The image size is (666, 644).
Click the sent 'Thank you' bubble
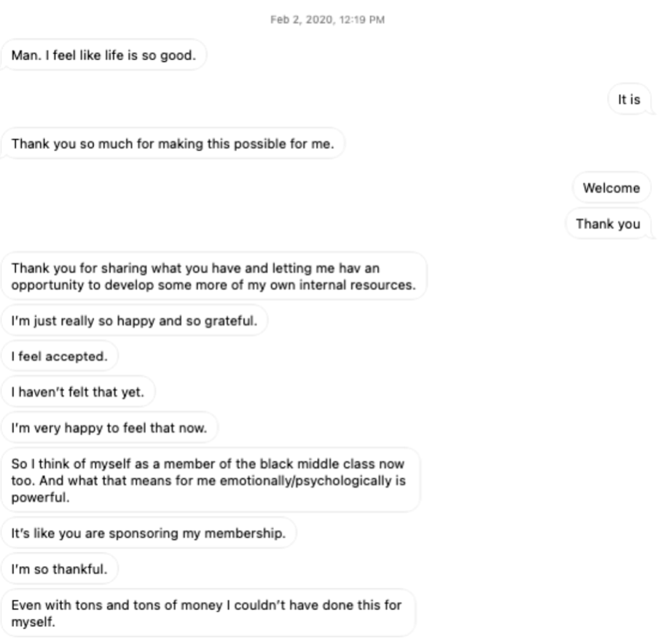point(608,224)
